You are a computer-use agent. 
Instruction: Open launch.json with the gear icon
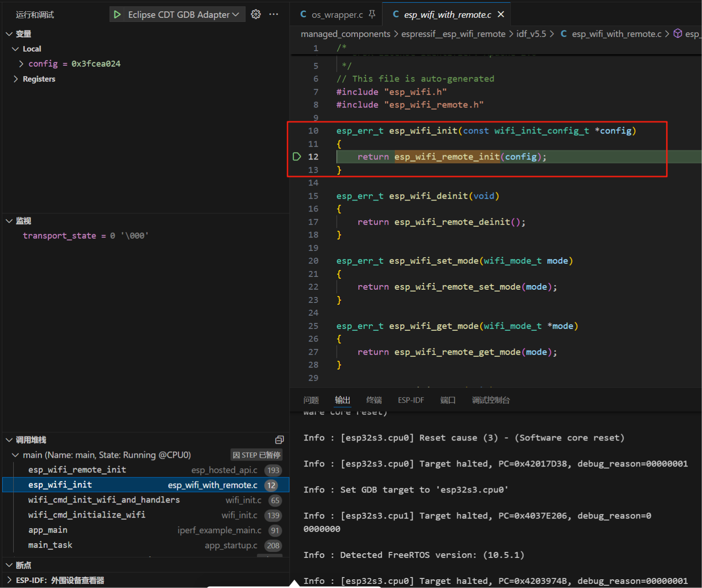point(256,15)
